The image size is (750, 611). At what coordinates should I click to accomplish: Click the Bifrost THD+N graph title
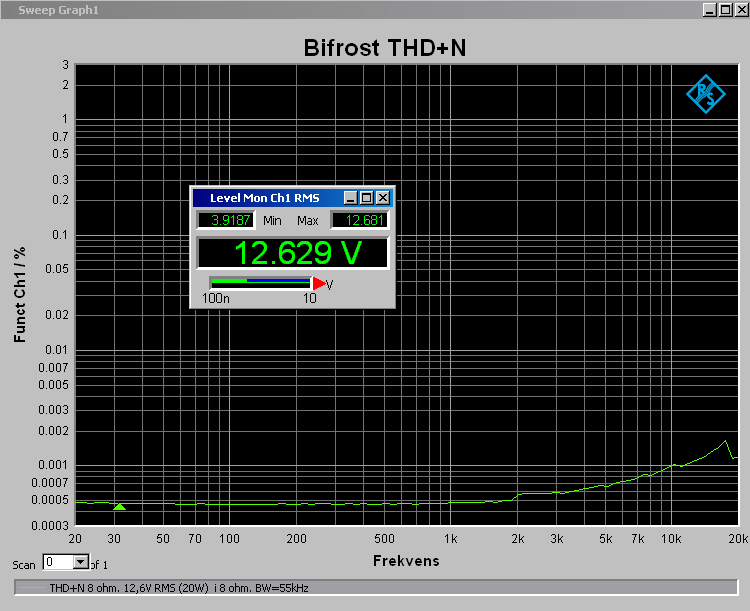385,48
